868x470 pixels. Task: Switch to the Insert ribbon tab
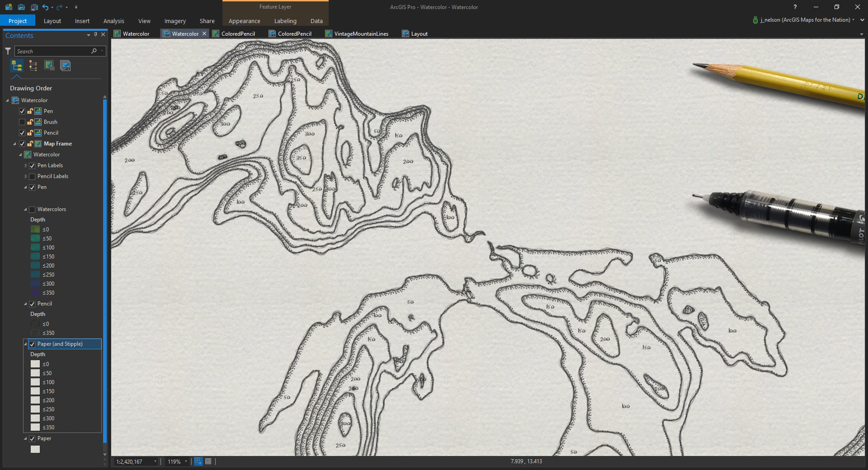(82, 21)
